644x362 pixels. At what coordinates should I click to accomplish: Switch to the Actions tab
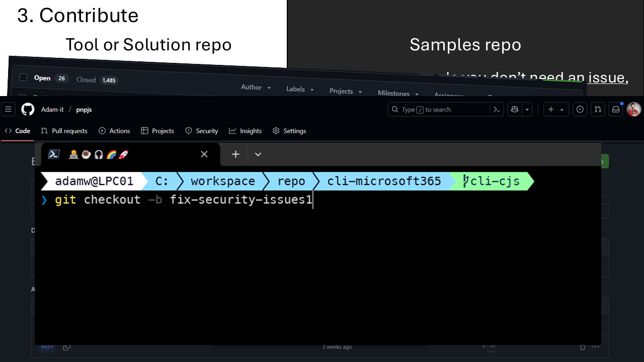pos(114,131)
